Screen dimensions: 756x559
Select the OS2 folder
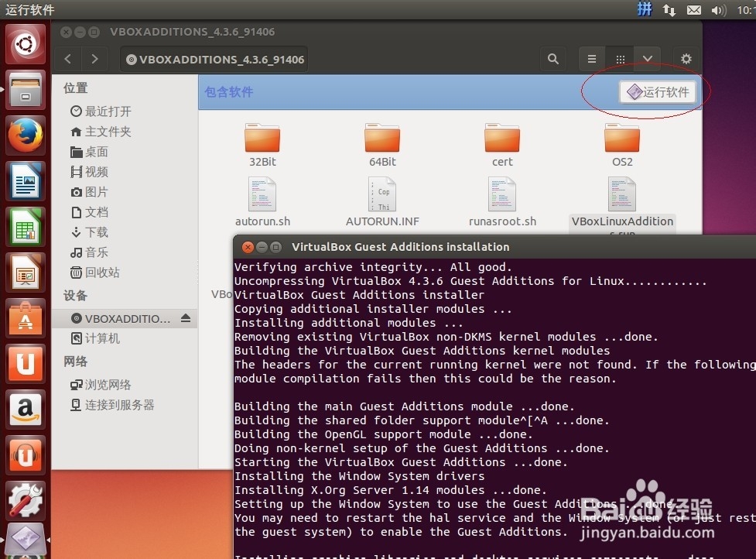(622, 146)
